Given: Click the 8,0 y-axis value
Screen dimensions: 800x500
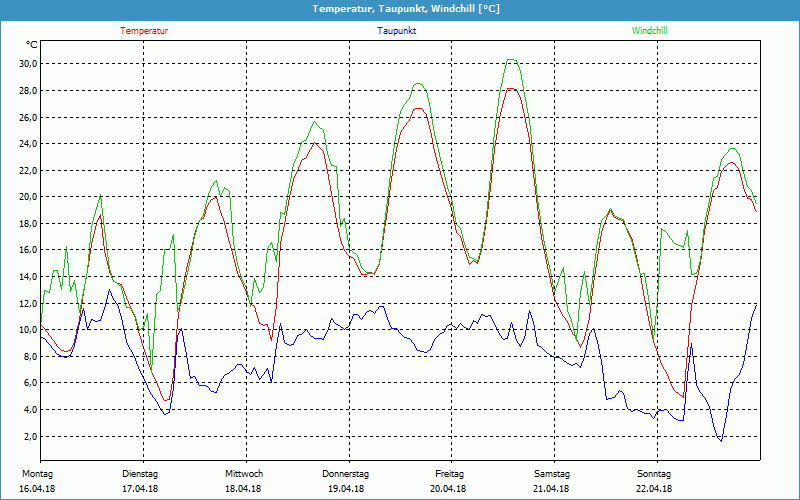Looking at the screenshot, I should coord(30,357).
